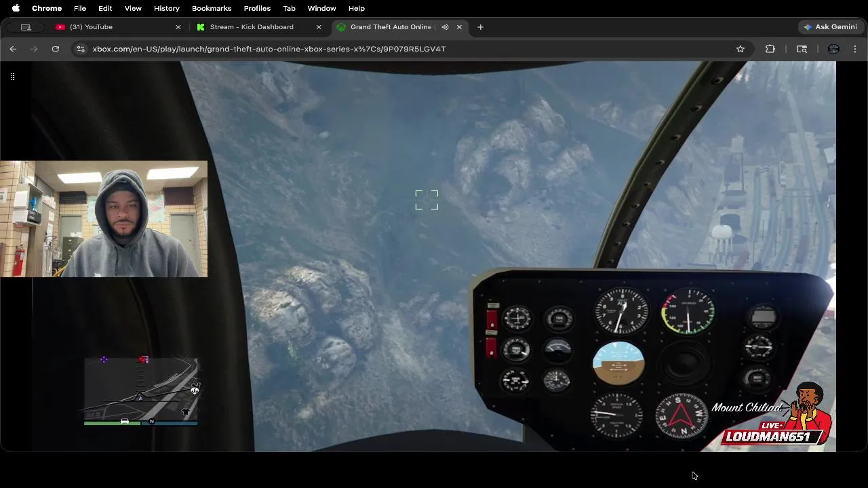Bookmark this page with the star icon

(x=741, y=49)
